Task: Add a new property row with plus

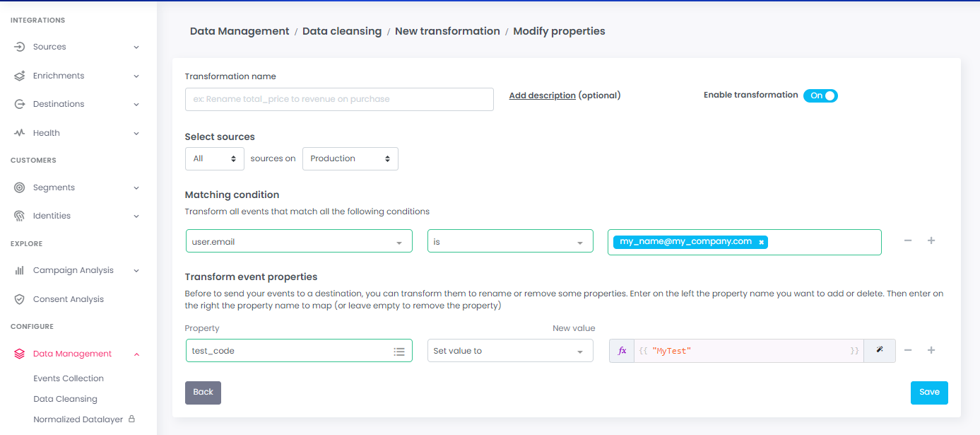Action: coord(931,350)
